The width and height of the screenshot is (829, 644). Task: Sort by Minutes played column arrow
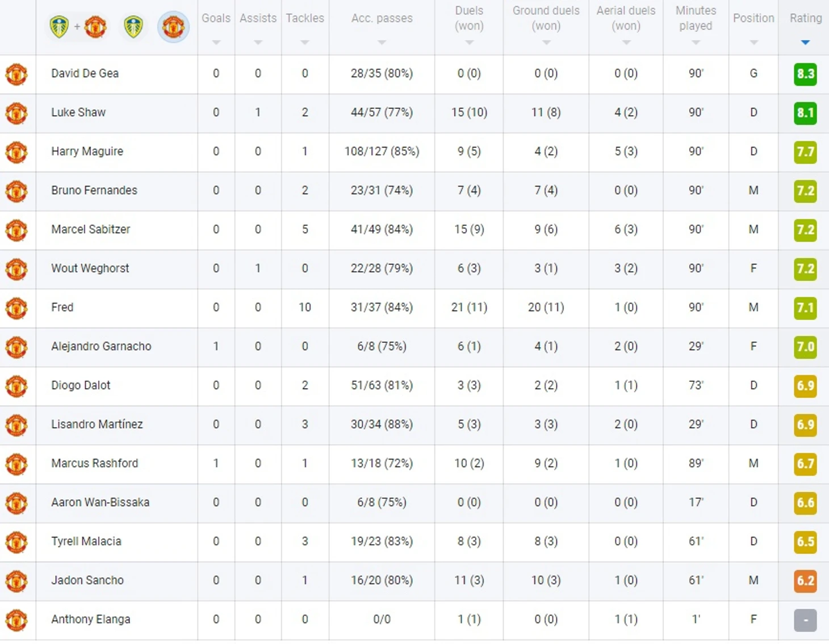coord(696,43)
